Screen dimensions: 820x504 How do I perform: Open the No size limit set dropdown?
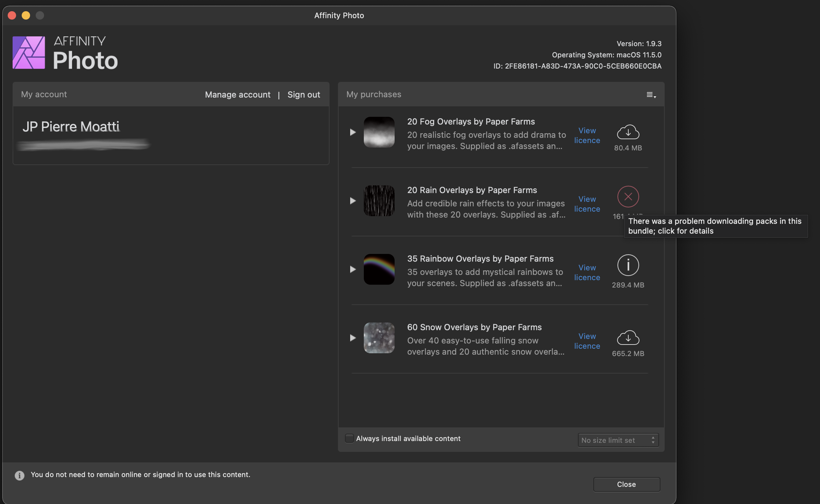[618, 440]
